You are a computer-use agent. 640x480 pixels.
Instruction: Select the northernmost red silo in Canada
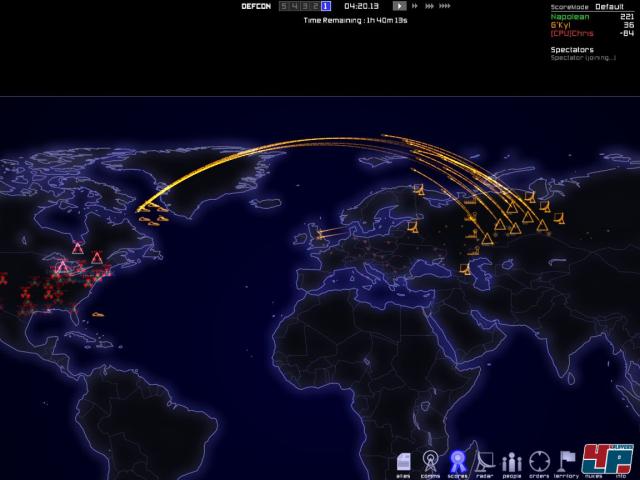pyautogui.click(x=78, y=248)
